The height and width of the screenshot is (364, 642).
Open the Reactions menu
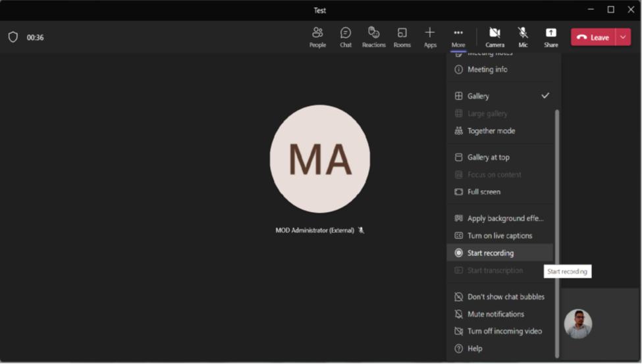[x=373, y=38]
